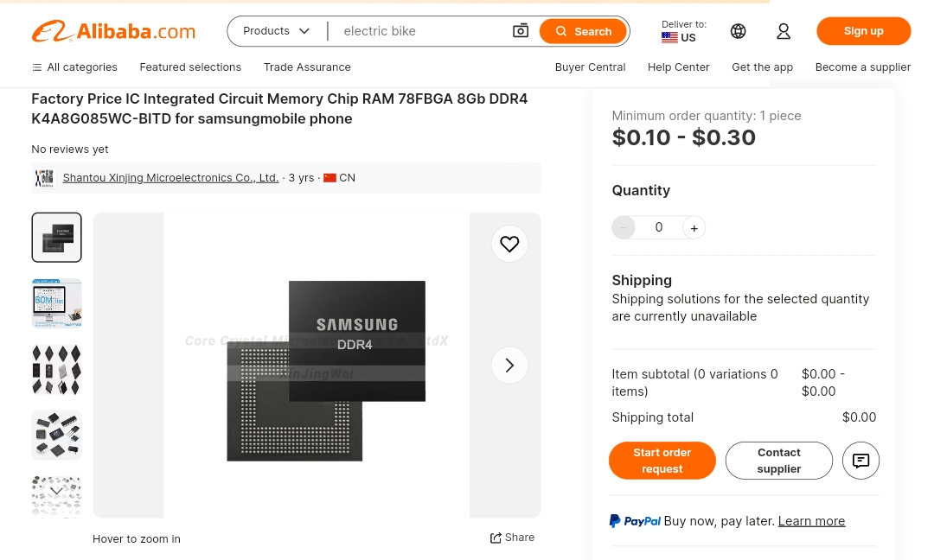Open the user account icon
Screen dimensions: 934x560
pos(784,31)
